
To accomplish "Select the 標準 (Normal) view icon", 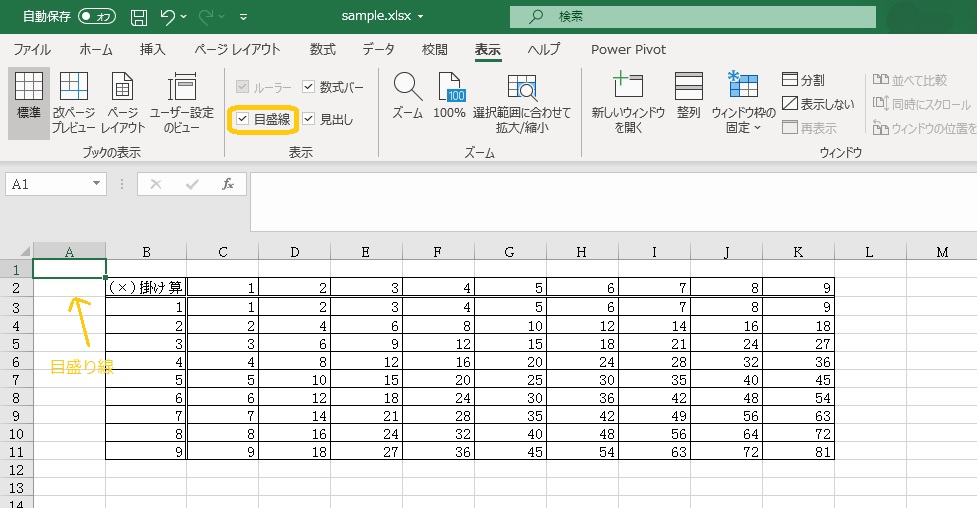I will (x=29, y=89).
